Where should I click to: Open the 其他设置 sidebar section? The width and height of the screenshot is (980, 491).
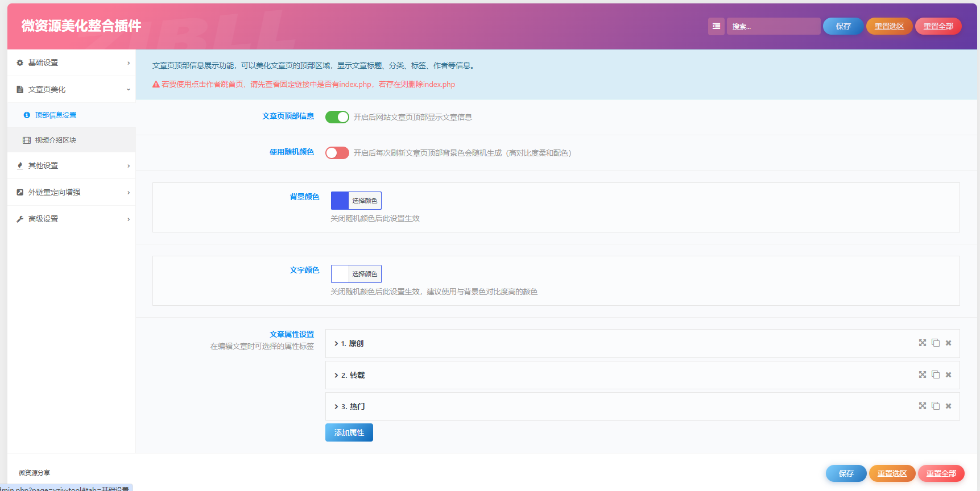click(x=72, y=165)
